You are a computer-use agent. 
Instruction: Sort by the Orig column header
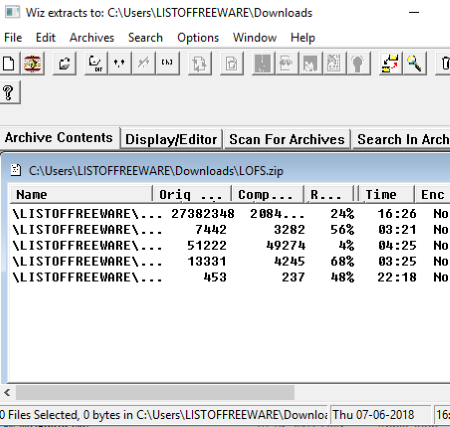pyautogui.click(x=192, y=195)
